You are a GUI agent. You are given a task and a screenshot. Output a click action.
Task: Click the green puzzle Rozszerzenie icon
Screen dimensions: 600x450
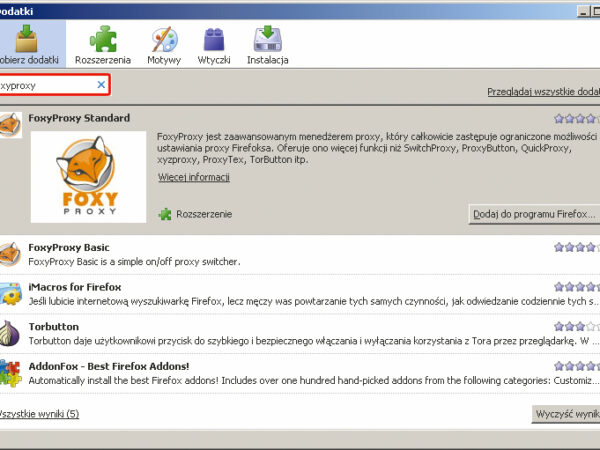(165, 213)
